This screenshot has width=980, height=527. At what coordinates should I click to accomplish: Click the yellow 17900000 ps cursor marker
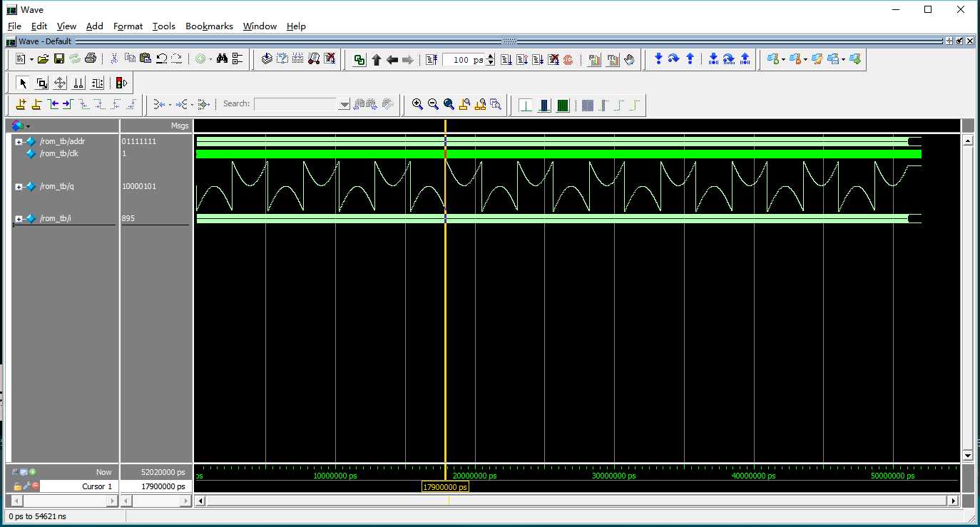click(445, 487)
